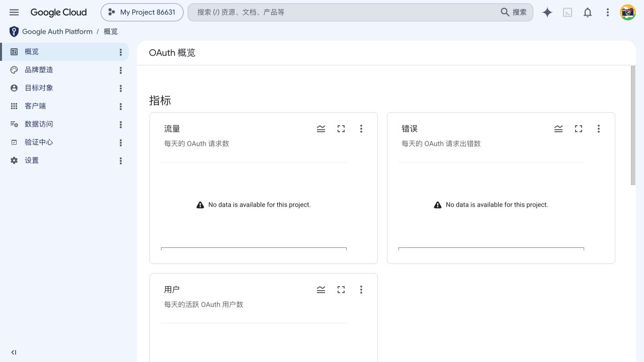Click the no-data warning in 错误 card
This screenshot has height=362, width=644.
(x=491, y=205)
